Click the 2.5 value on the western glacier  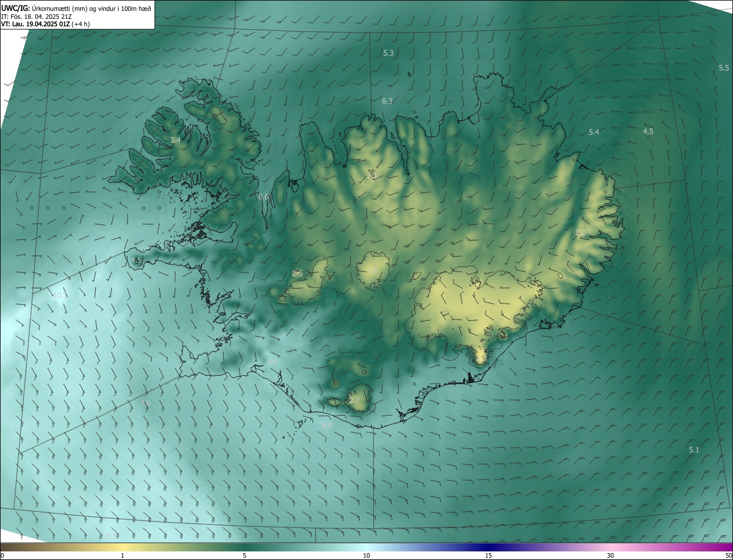[297, 273]
